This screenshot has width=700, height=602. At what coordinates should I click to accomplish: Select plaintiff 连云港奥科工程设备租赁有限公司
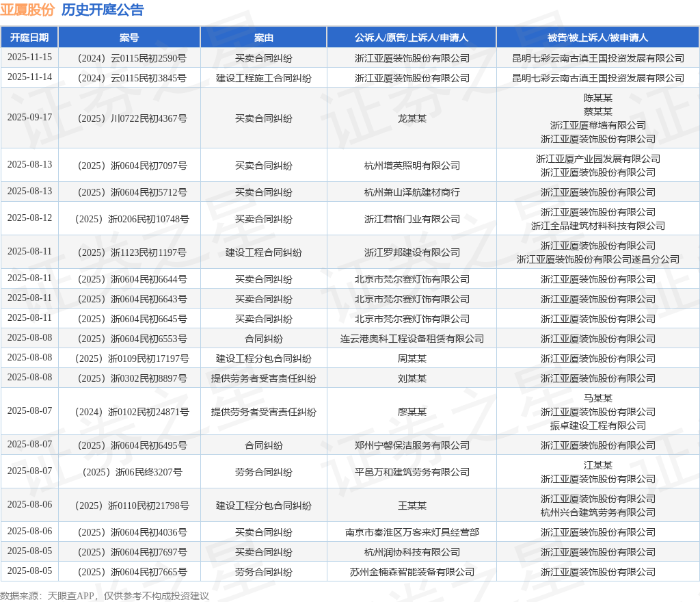tap(412, 339)
